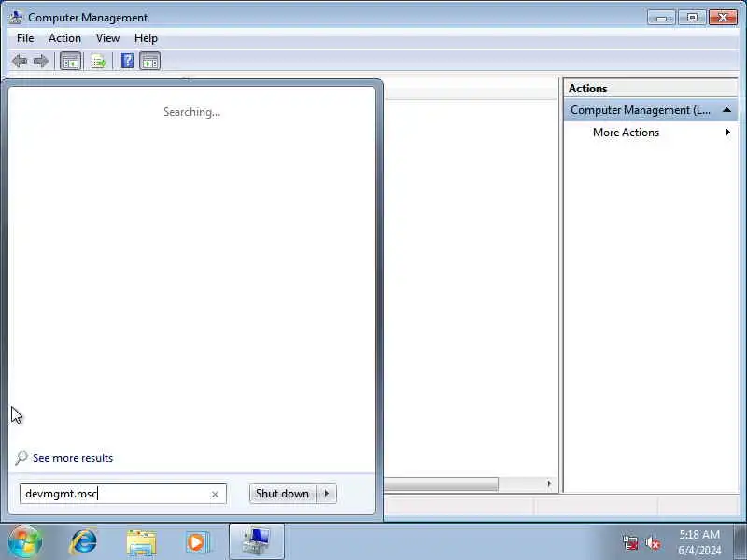Select Computer Management taskbar button
This screenshot has height=560, width=747.
(256, 541)
